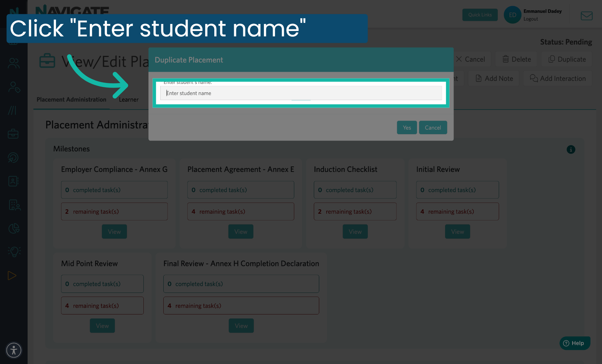Click the ED profile avatar

512,15
